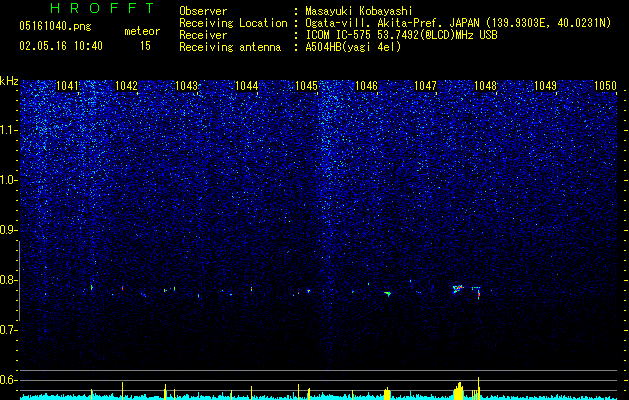Click the 1049 time marker
The image size is (629, 400).
pos(546,86)
